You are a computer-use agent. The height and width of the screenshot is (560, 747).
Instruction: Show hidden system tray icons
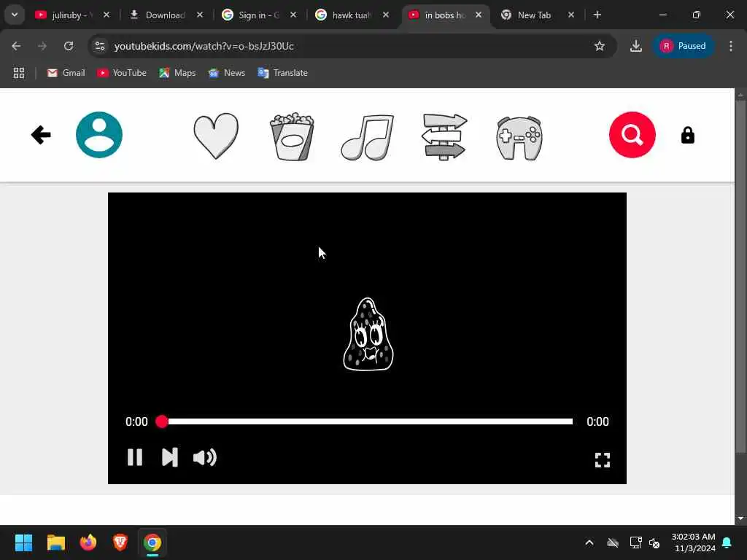click(589, 542)
